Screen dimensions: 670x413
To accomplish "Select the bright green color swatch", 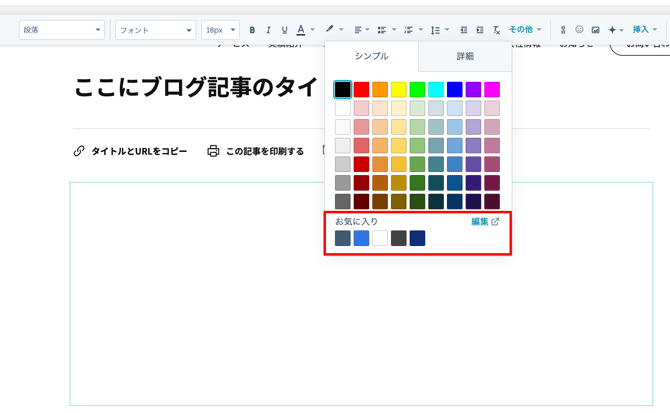I will click(x=417, y=90).
